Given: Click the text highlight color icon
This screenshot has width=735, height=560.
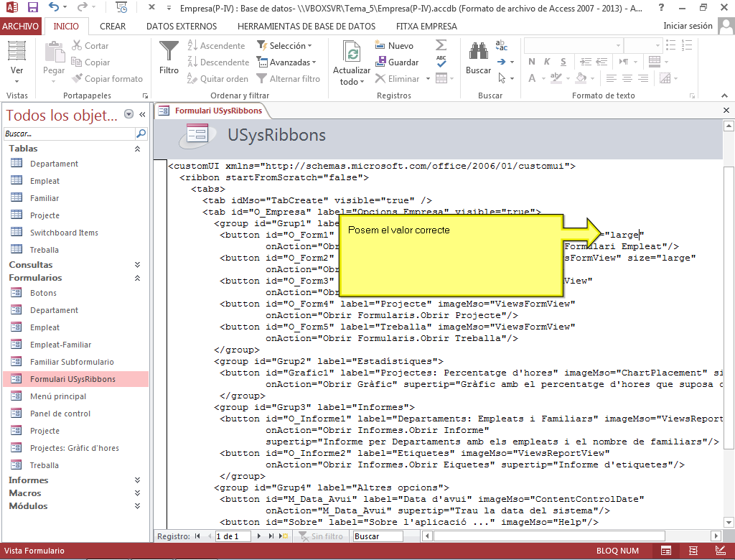Looking at the screenshot, I should pyautogui.click(x=556, y=78).
